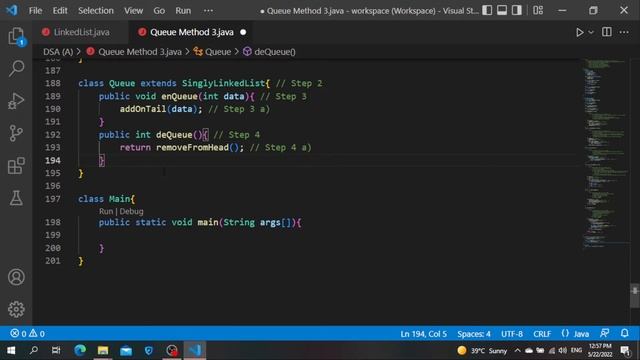
Task: Select the Queue Method 3.java tab
Action: tap(191, 32)
